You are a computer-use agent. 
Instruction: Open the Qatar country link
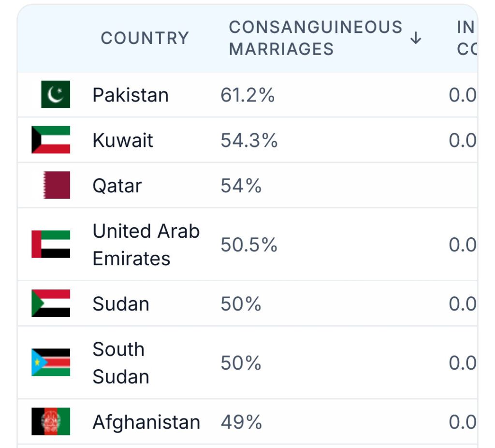(117, 186)
